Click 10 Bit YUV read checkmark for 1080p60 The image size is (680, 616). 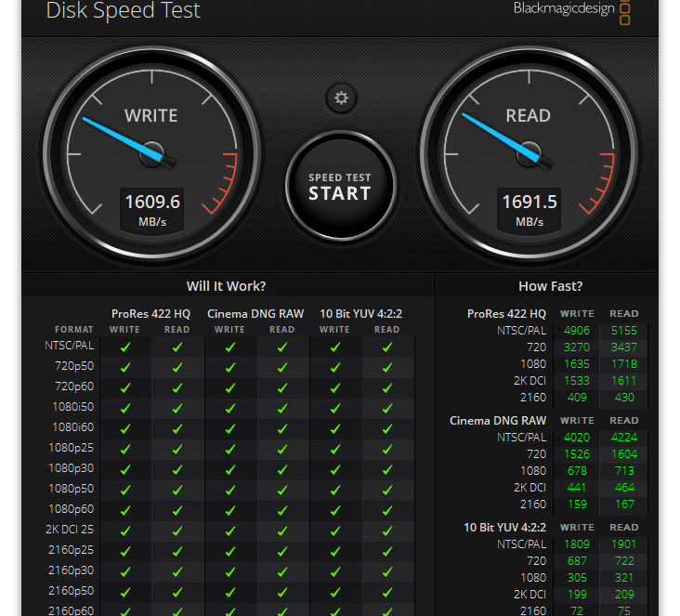(x=387, y=511)
